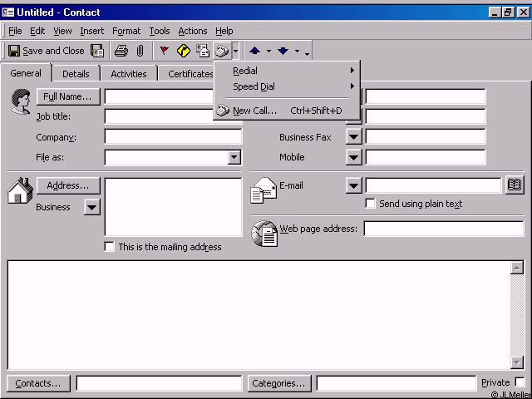Open the Tools menu
This screenshot has height=399, width=532.
coord(160,31)
